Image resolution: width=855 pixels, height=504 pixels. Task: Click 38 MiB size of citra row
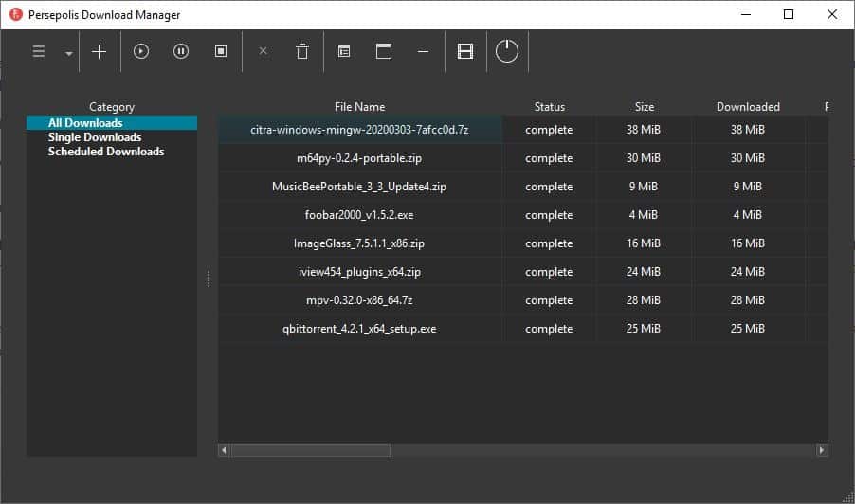[x=644, y=130]
